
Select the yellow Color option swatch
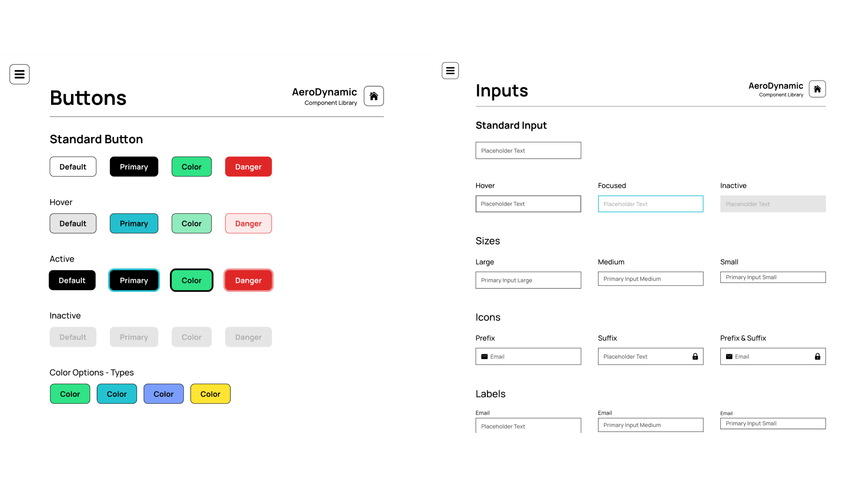pyautogui.click(x=210, y=394)
